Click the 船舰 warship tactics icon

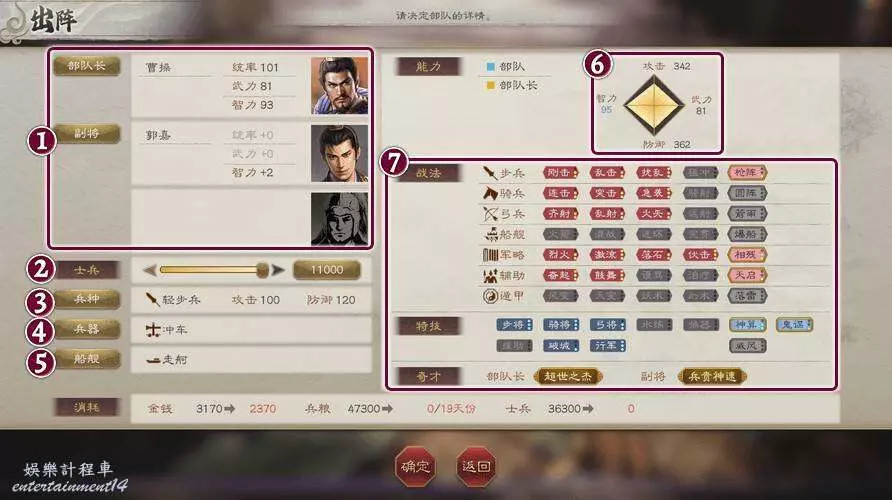pos(491,234)
